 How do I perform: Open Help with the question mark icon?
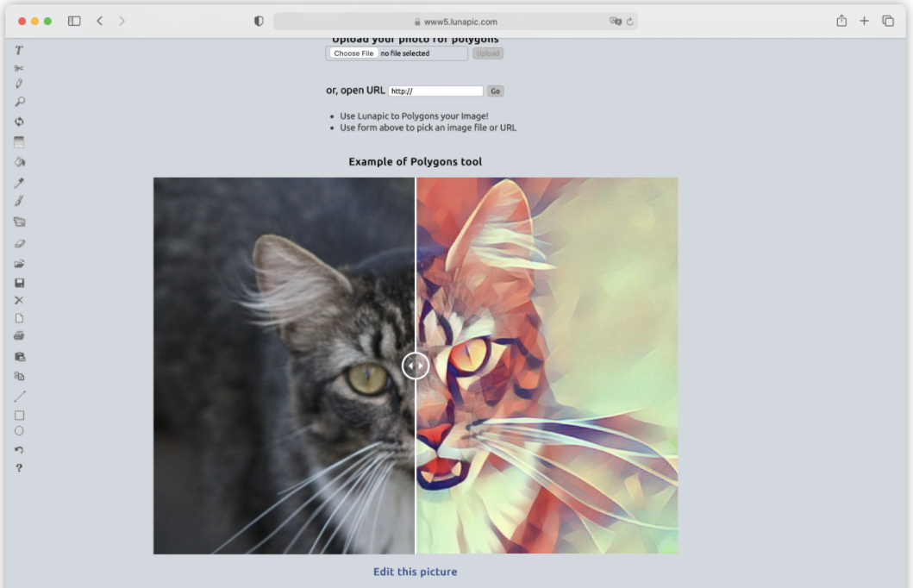pos(19,468)
